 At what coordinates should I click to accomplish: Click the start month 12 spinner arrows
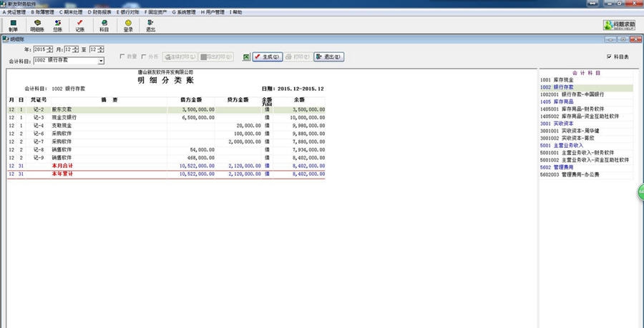tap(75, 49)
